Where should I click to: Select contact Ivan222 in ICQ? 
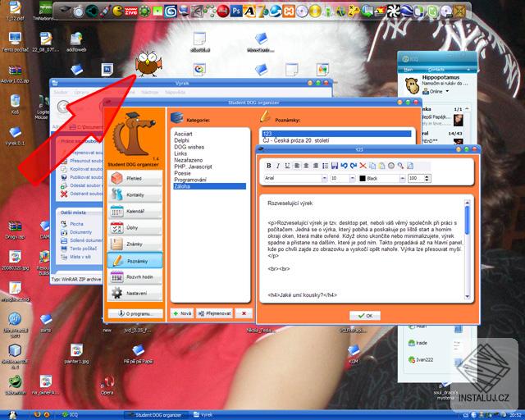pyautogui.click(x=421, y=360)
